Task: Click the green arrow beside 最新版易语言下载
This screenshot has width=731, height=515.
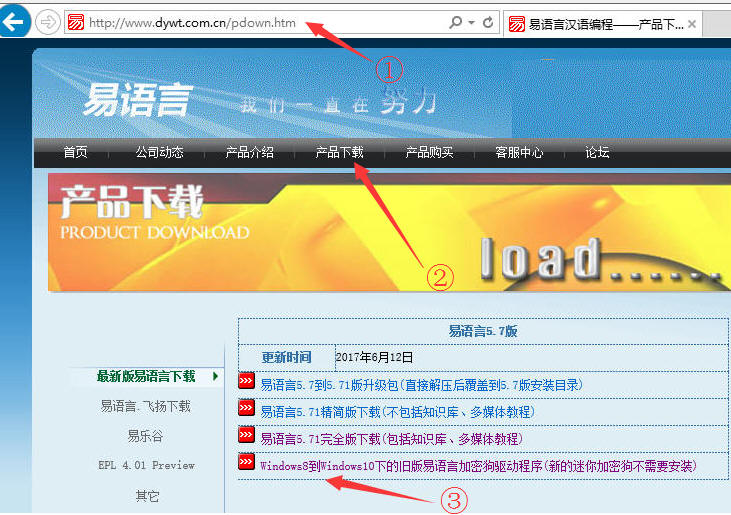Action: coord(215,376)
